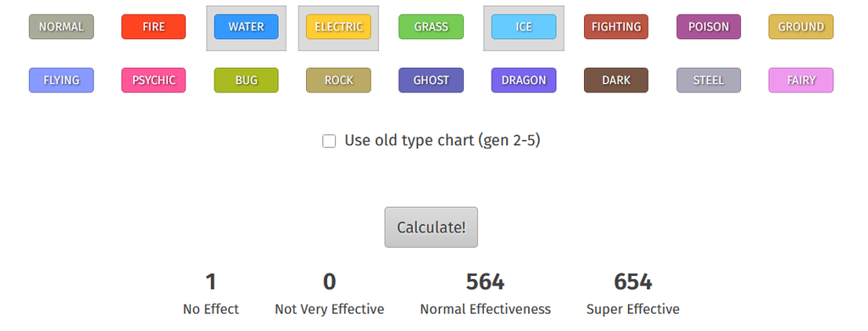Image resolution: width=868 pixels, height=331 pixels.
Task: Select the FAIRY type button
Action: tap(801, 80)
